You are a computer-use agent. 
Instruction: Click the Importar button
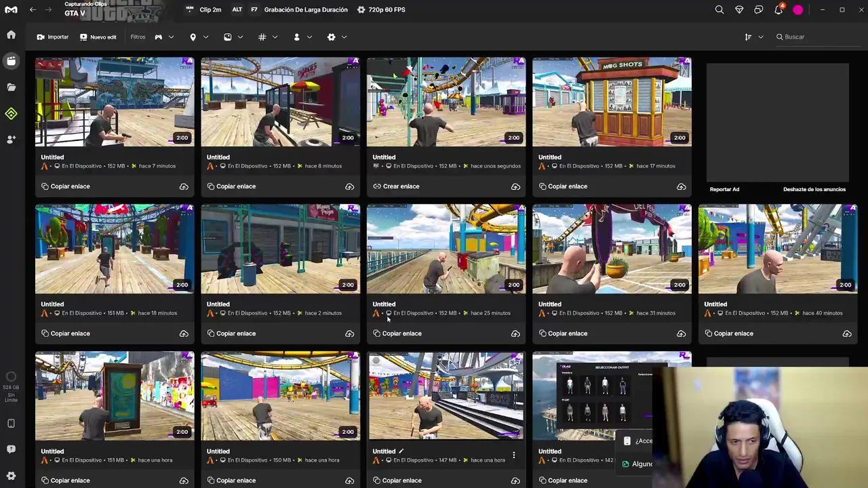point(53,37)
